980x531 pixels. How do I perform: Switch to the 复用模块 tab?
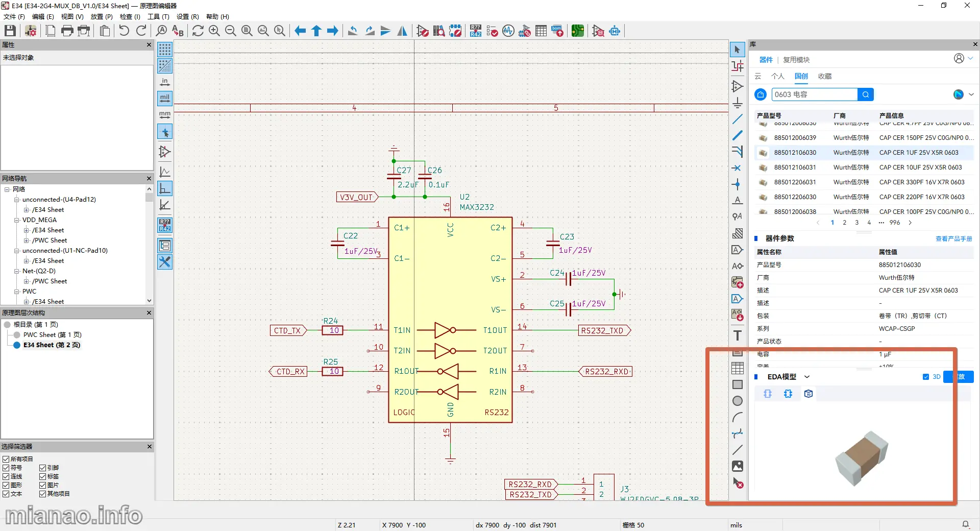[796, 60]
